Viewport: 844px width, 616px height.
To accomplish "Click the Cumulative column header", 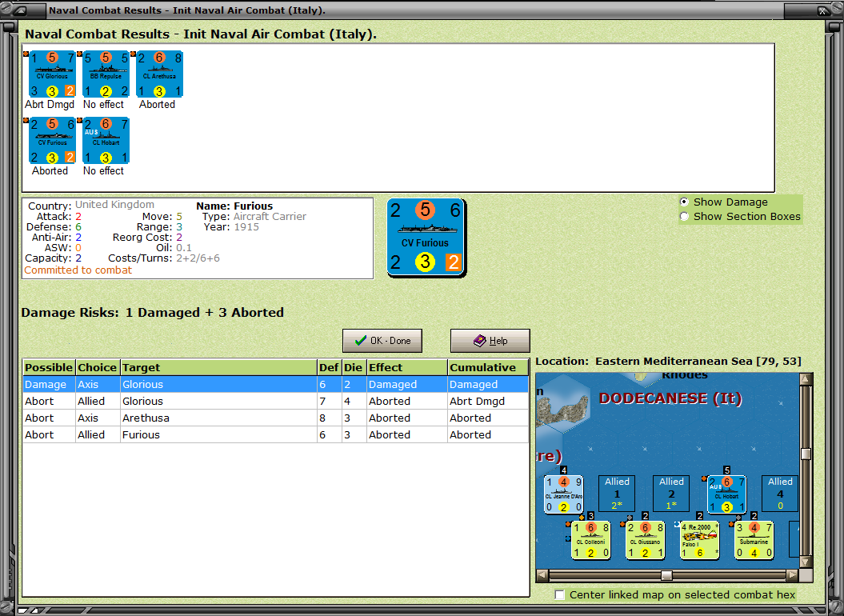I will pyautogui.click(x=488, y=367).
